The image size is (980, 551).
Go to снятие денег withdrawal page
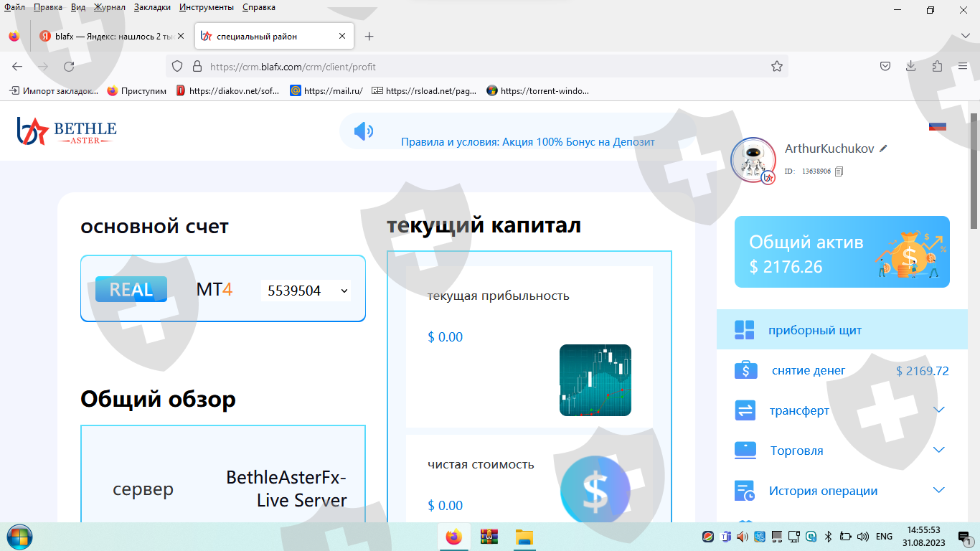pos(809,371)
